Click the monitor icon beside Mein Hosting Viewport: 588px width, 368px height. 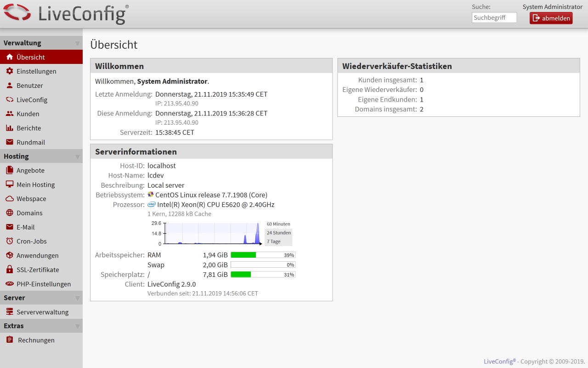[9, 184]
